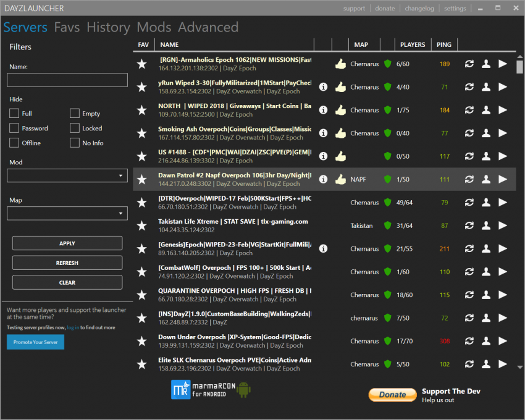Favorite the RGN Armaholics Epoch server star
This screenshot has width=525, height=420.
point(142,64)
